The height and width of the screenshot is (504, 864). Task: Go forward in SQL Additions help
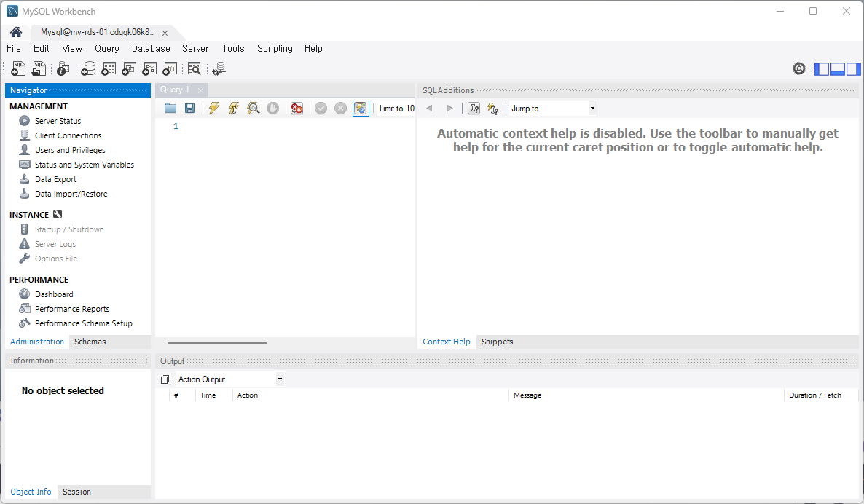click(x=449, y=108)
